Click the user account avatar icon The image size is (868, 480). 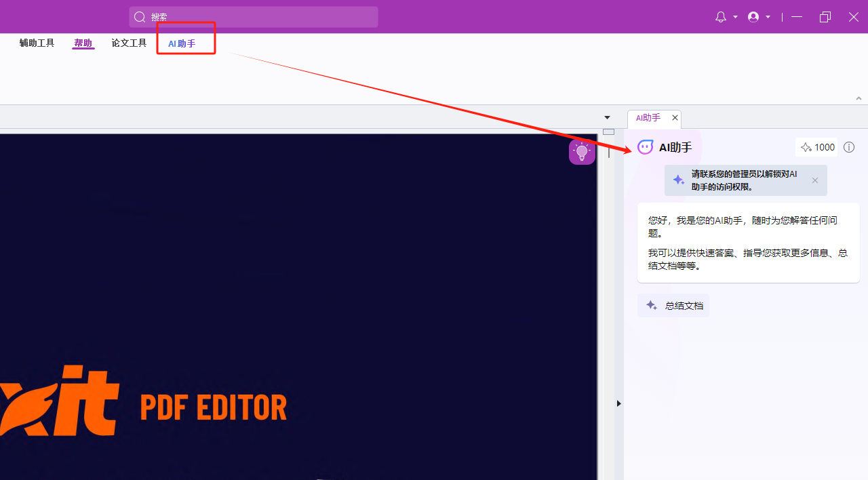(x=753, y=17)
